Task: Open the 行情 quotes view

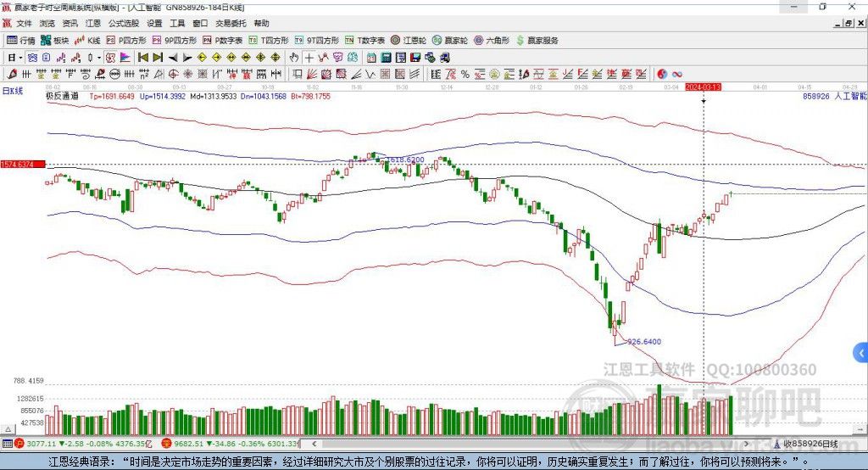Action: pyautogui.click(x=21, y=41)
